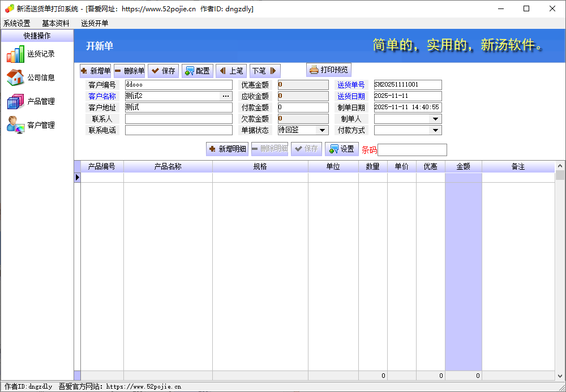566x392 pixels.
Task: Click the 联系人 input field
Action: pos(179,119)
